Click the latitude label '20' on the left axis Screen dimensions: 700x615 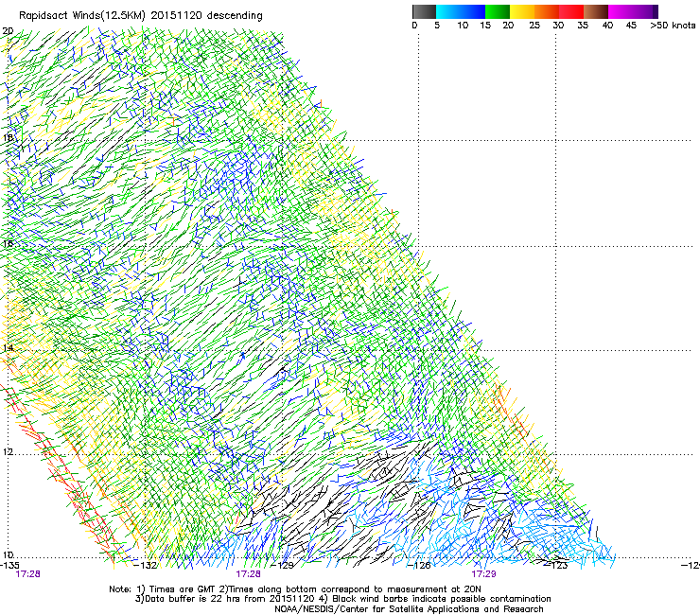8,31
